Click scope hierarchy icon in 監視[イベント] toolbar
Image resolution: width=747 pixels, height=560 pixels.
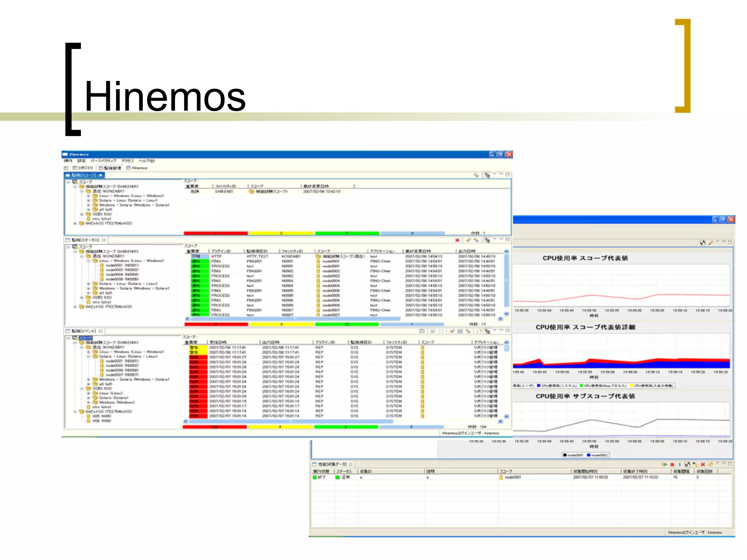point(487,331)
